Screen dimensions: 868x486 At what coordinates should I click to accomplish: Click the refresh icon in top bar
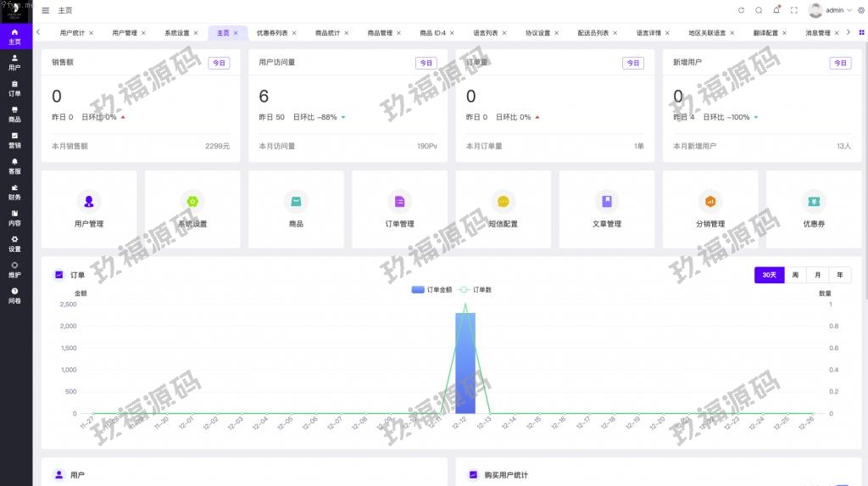click(x=742, y=10)
